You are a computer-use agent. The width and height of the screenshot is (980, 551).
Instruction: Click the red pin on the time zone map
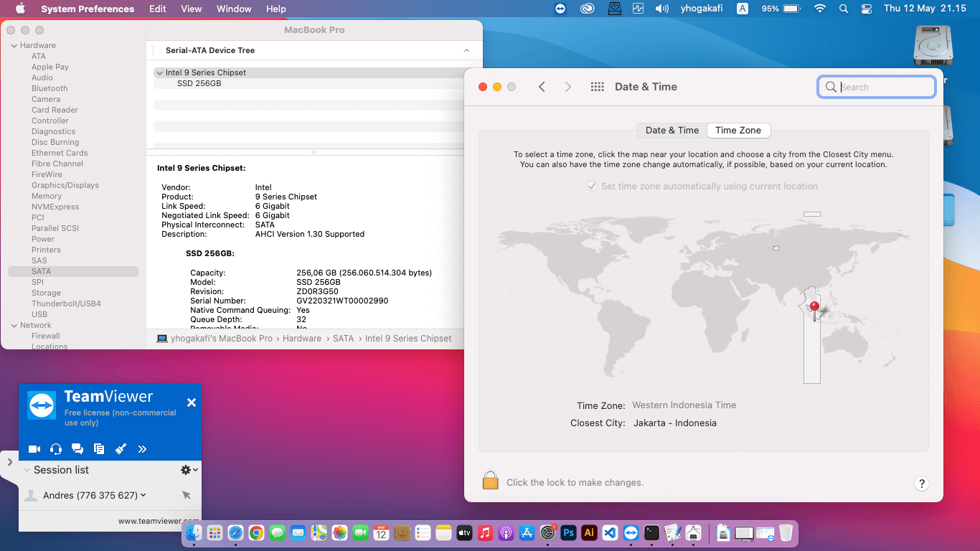[x=814, y=307]
